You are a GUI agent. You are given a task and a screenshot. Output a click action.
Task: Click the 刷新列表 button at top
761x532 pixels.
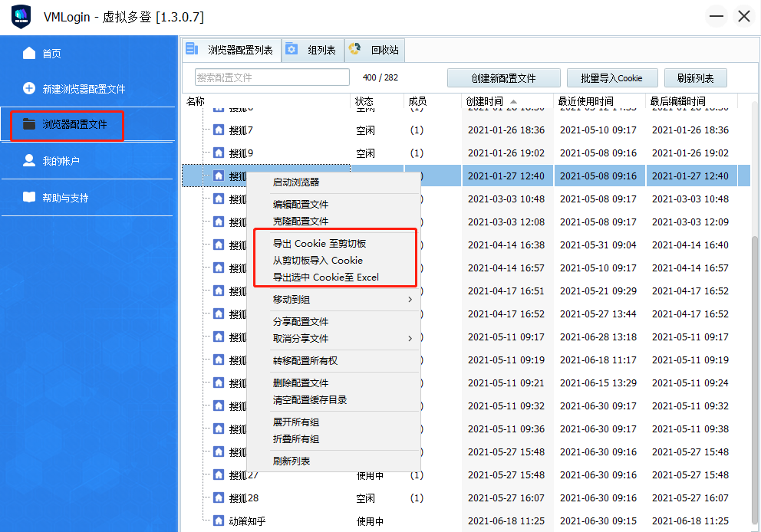click(696, 77)
